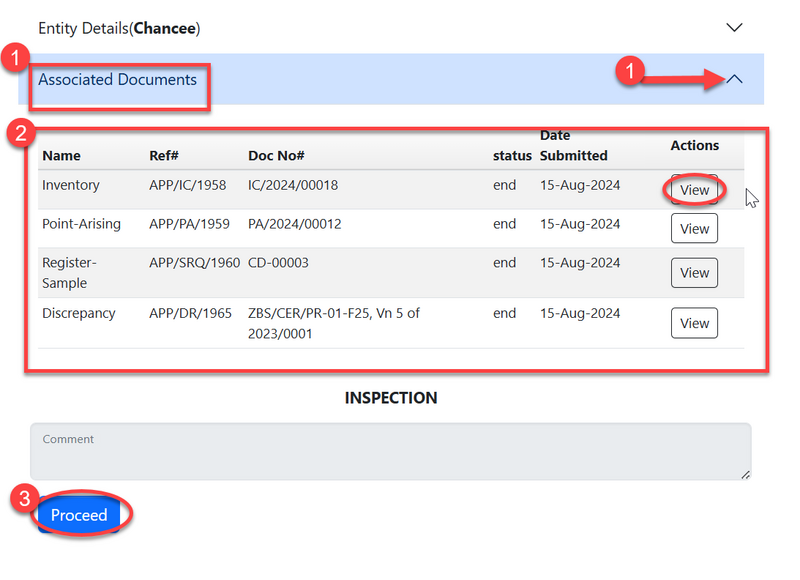Click the Associated Documents section title
The height and width of the screenshot is (580, 800).
[x=117, y=79]
